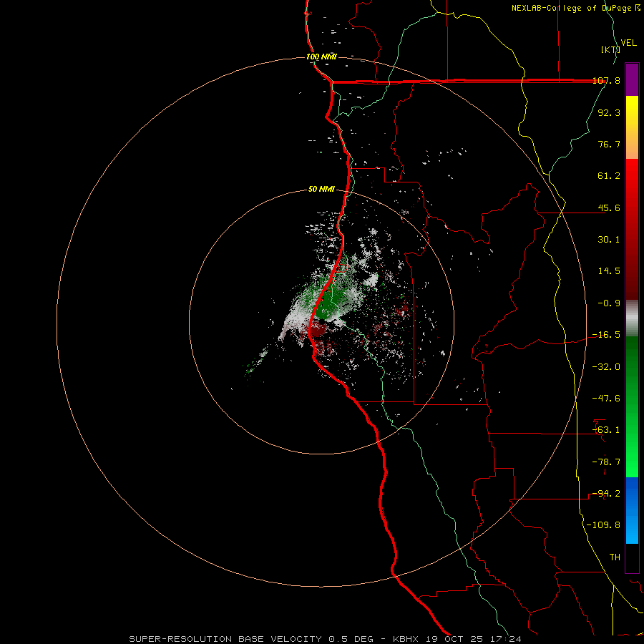This screenshot has height=644, width=644.
Task: Pick the black TH color bar segment
Action: 632,558
